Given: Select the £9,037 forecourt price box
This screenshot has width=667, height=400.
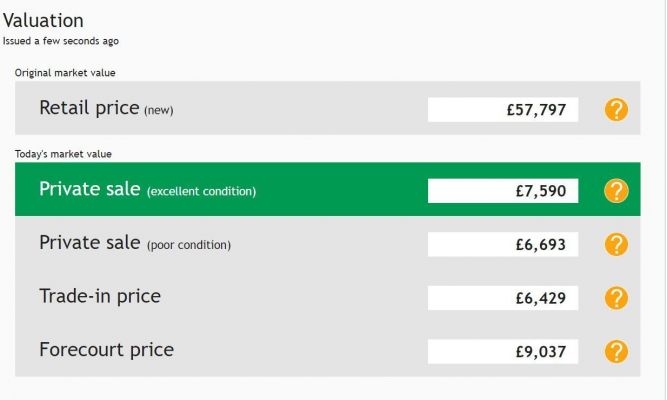Looking at the screenshot, I should pyautogui.click(x=503, y=351).
